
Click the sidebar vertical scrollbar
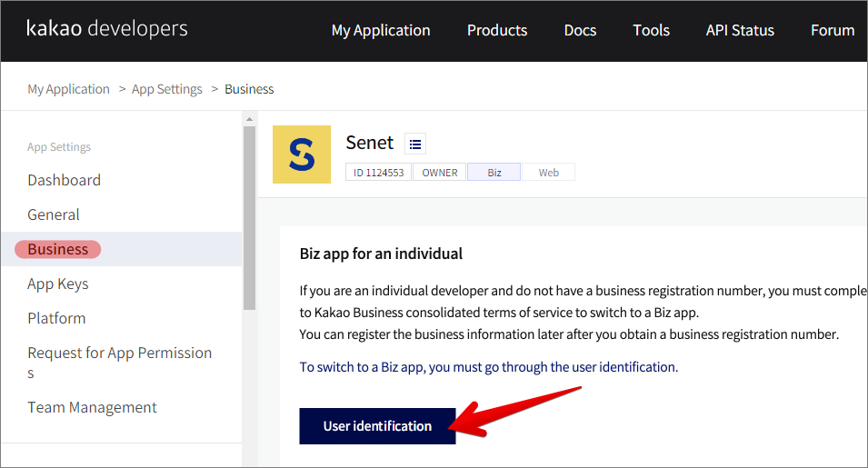(x=249, y=218)
